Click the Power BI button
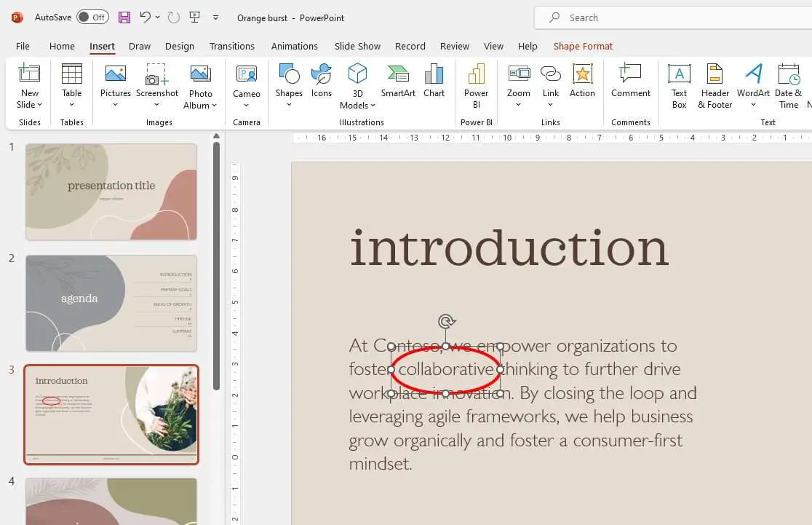This screenshot has width=812, height=525. pos(476,85)
